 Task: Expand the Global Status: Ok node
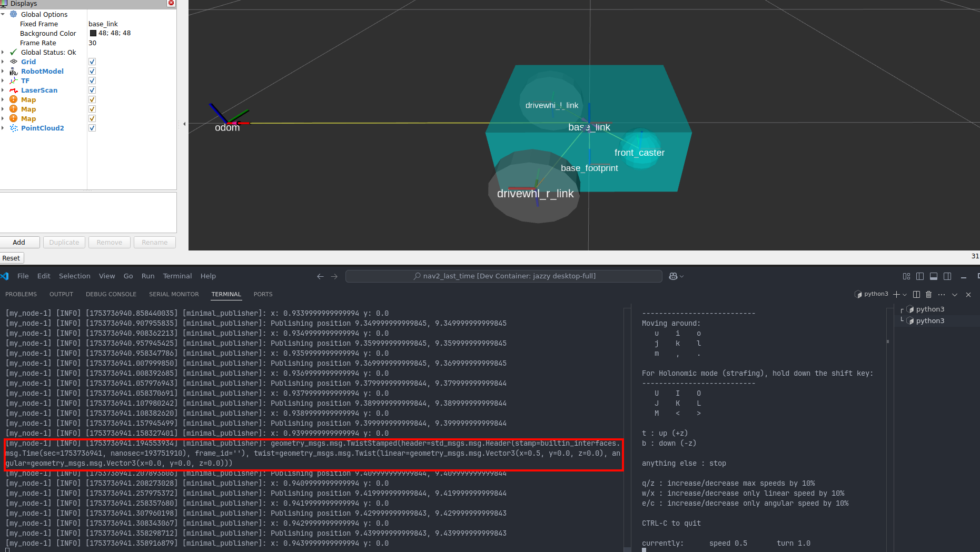pyautogui.click(x=3, y=52)
